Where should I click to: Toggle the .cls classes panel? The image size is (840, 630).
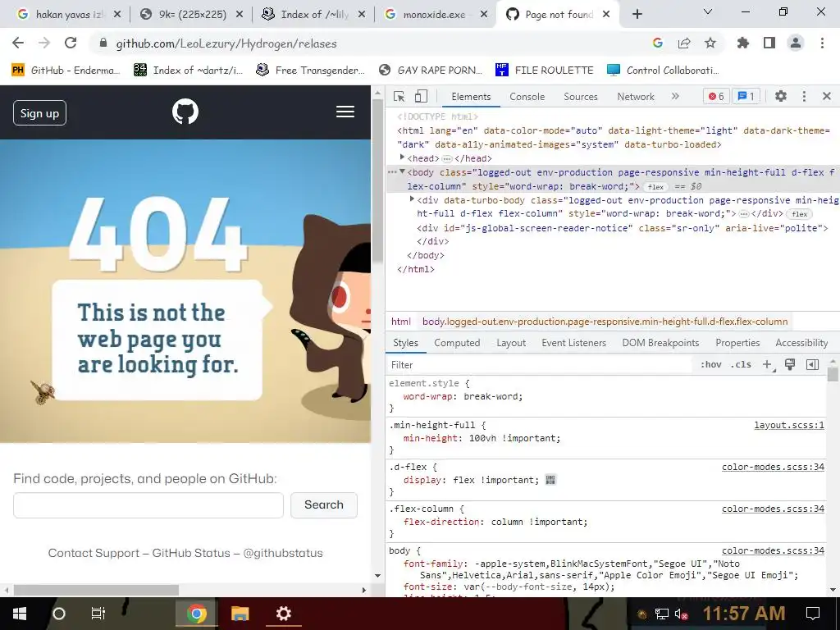tap(741, 365)
